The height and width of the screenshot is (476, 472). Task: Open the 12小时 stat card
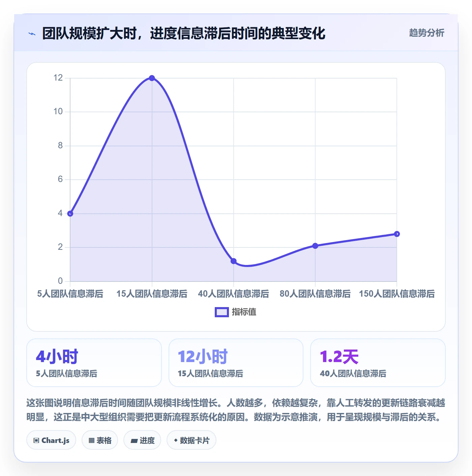[x=236, y=363]
